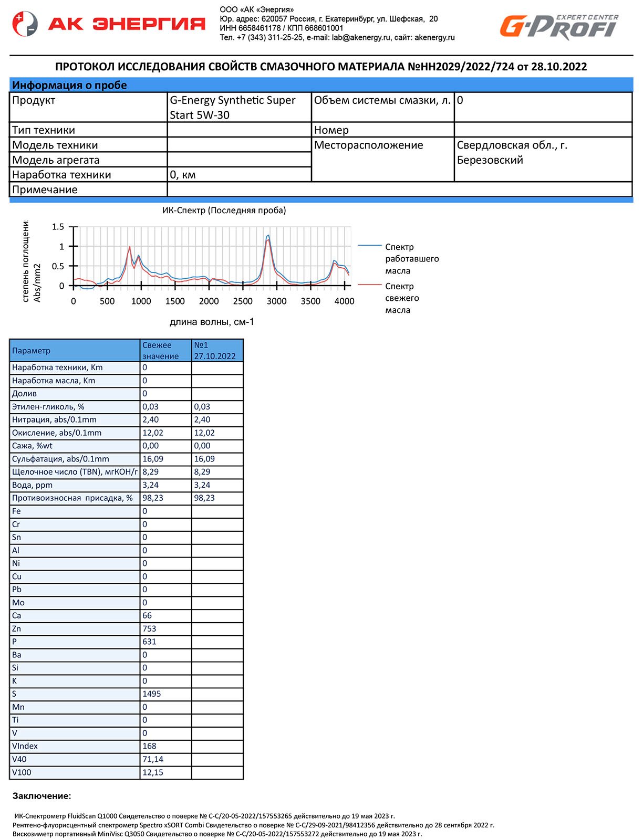Click the 'Модель техники' empty value cell
The image size is (643, 840).
239,145
